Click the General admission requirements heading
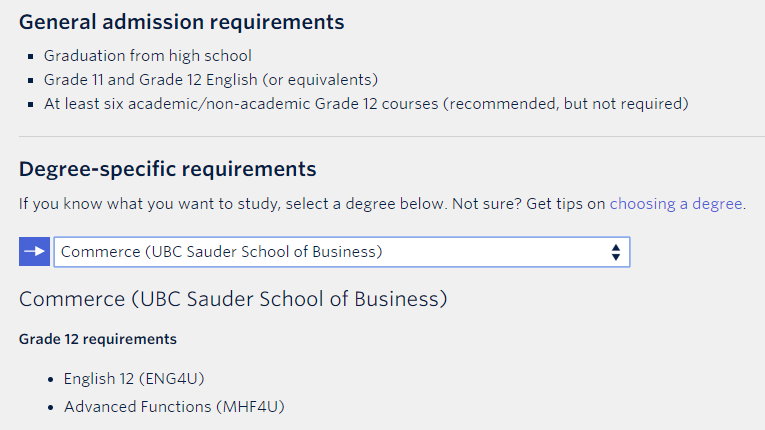This screenshot has width=765, height=430. (182, 22)
